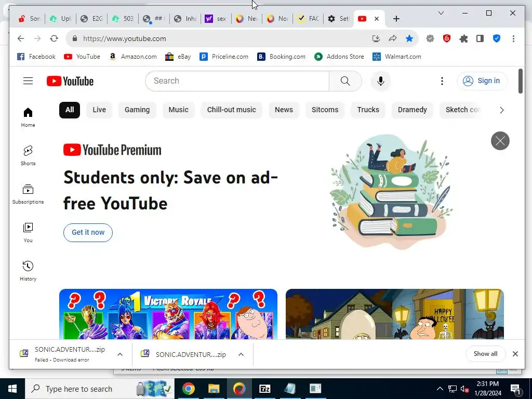This screenshot has width=532, height=399.
Task: Switch to the Settings tab
Action: click(x=338, y=19)
